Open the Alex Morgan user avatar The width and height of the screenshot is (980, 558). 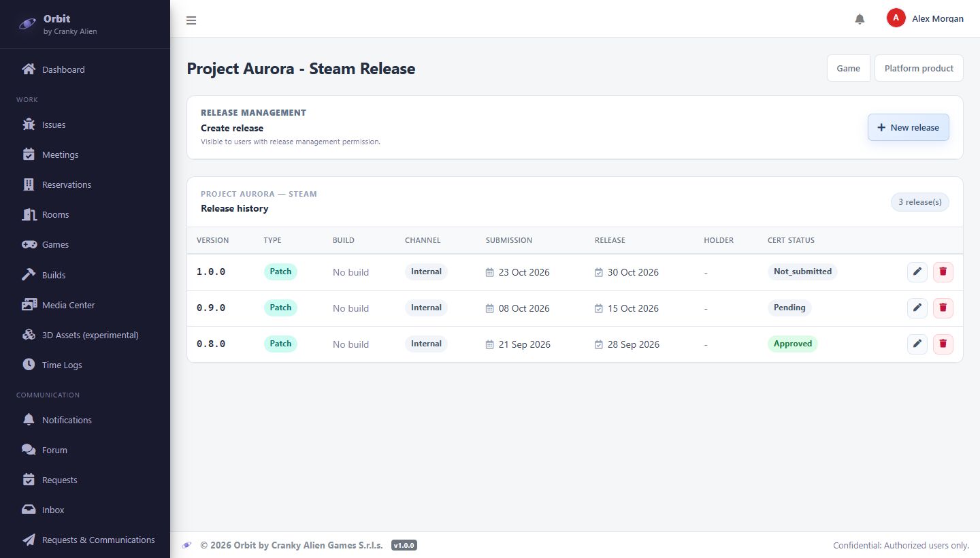click(x=896, y=18)
